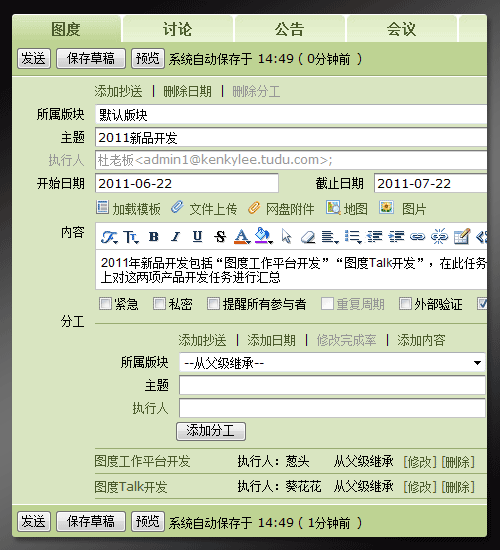This screenshot has height=550, width=500.
Task: Click the insert hyperlink icon
Action: pos(418,237)
